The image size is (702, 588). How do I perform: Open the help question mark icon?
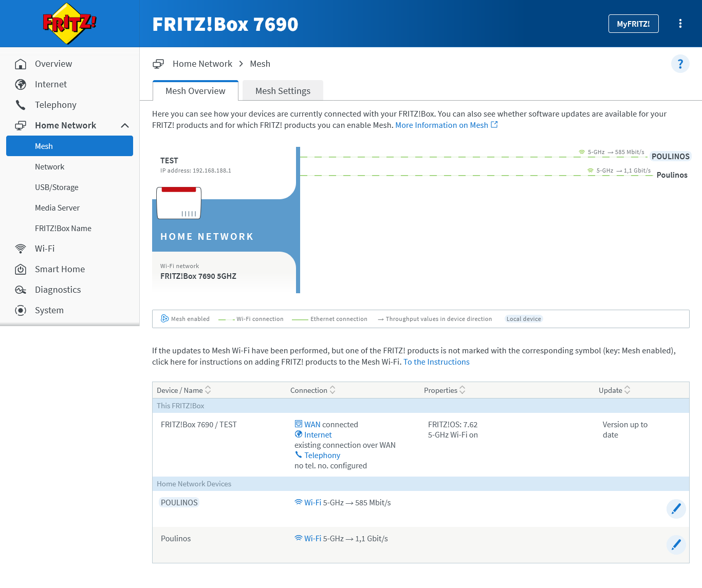point(680,64)
